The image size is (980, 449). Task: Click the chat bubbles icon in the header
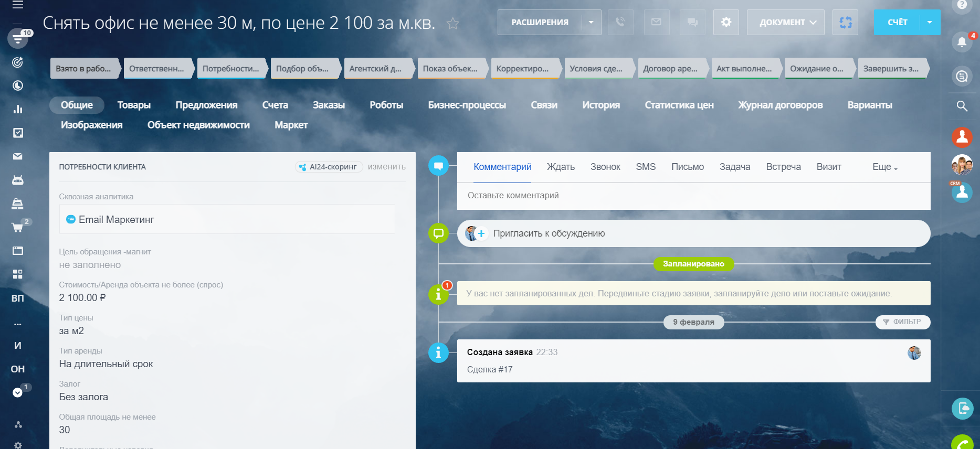[692, 22]
